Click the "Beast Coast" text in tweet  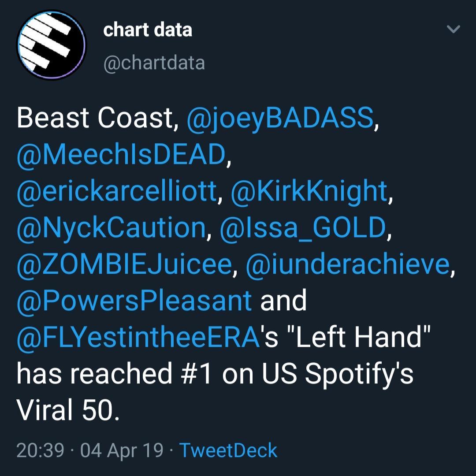(x=95, y=118)
